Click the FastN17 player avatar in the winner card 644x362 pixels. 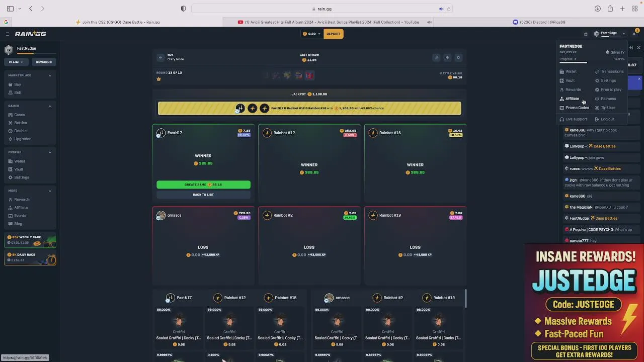[x=160, y=133]
